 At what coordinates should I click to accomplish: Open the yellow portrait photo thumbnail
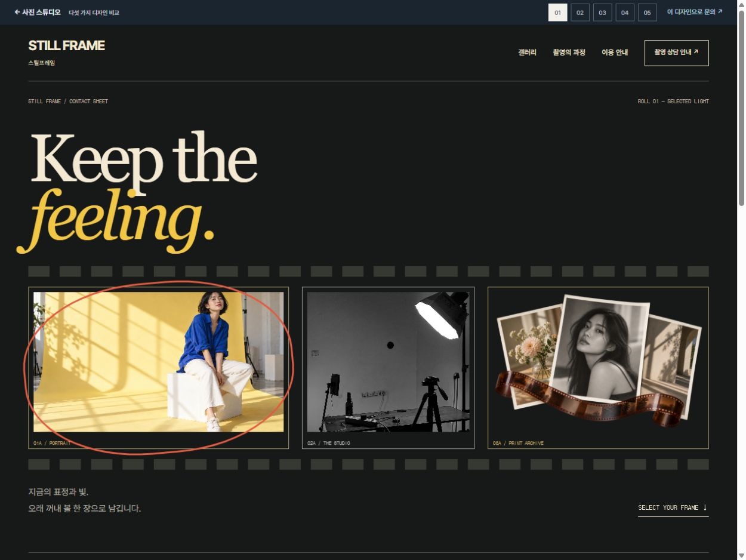[x=159, y=362]
